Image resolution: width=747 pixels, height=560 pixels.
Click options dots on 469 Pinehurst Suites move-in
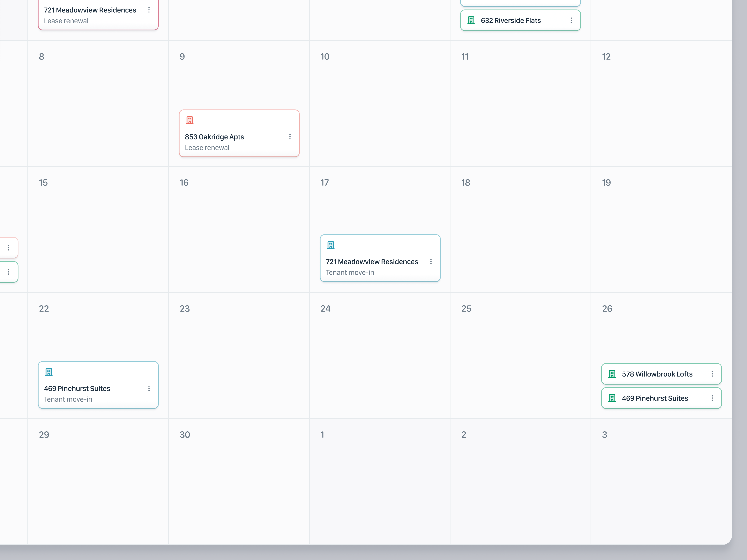click(x=149, y=388)
